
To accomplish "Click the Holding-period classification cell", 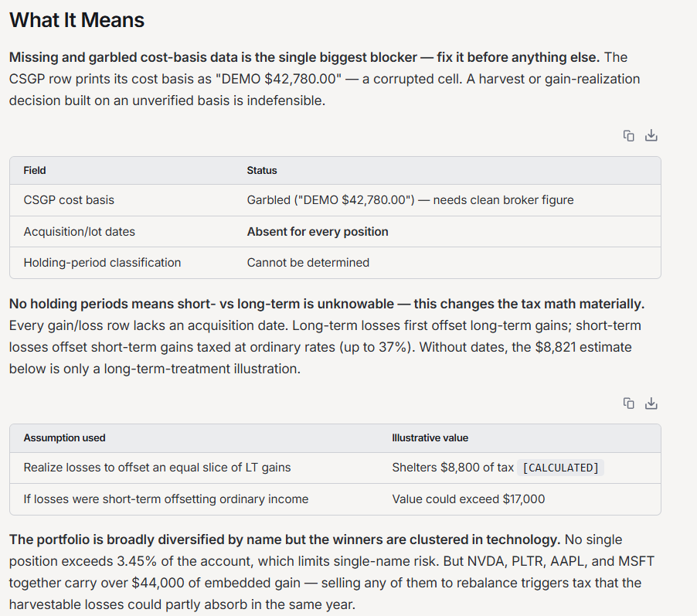I will [x=102, y=263].
